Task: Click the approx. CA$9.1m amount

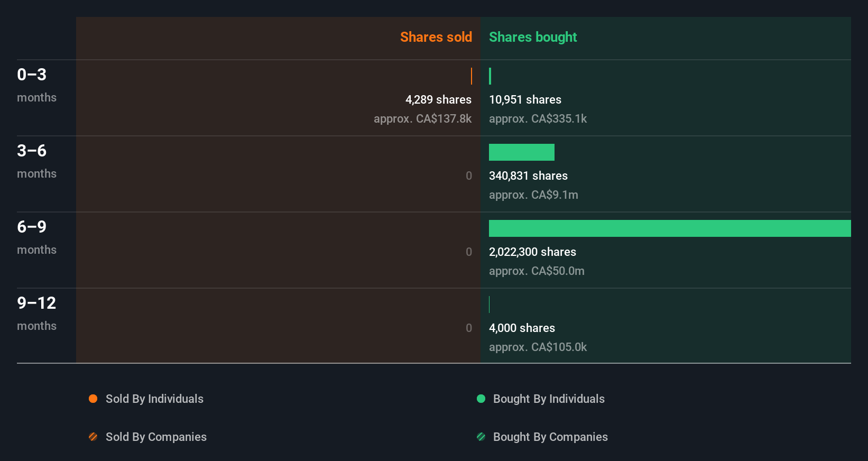Action: point(533,195)
